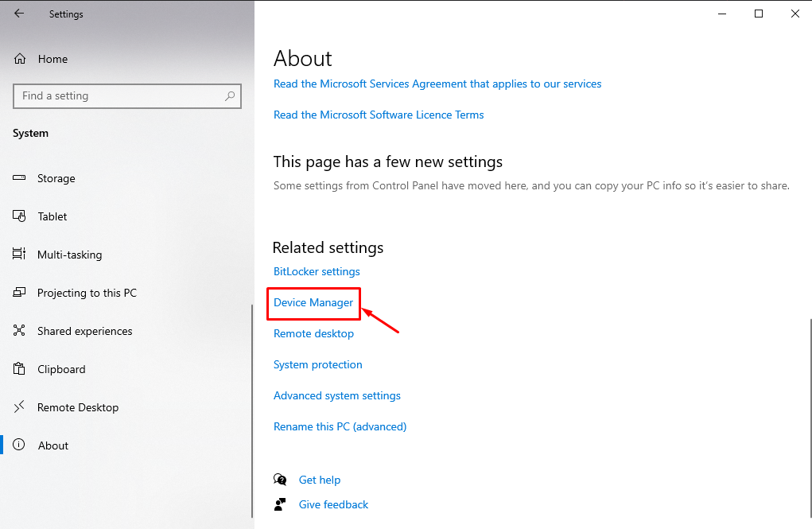Click the Clipboard icon
The image size is (812, 529).
click(x=19, y=368)
